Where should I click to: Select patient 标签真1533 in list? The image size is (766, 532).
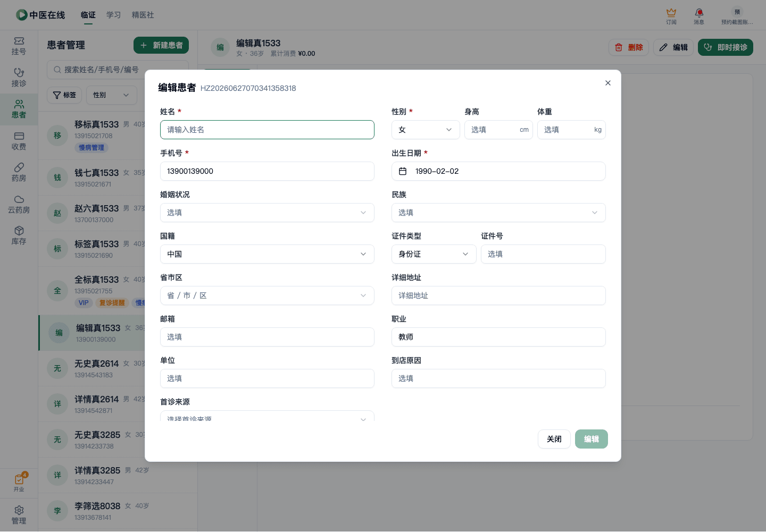pos(91,249)
